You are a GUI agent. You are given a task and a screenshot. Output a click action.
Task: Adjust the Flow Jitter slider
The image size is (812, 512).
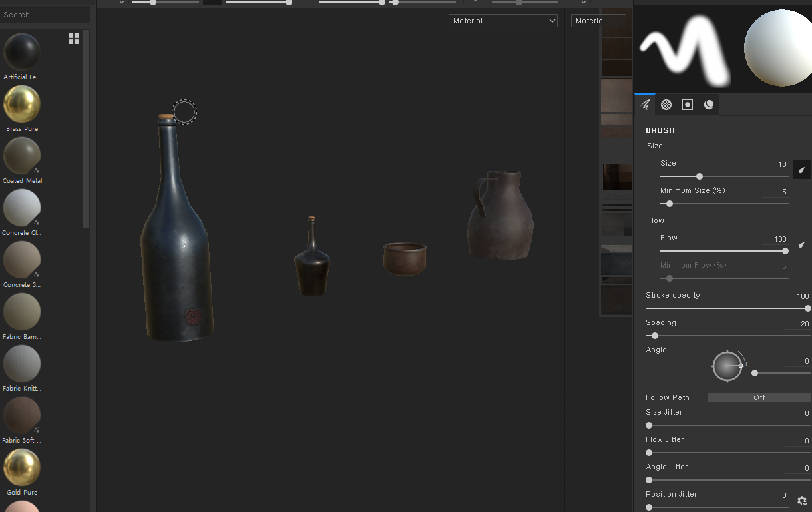pos(728,453)
